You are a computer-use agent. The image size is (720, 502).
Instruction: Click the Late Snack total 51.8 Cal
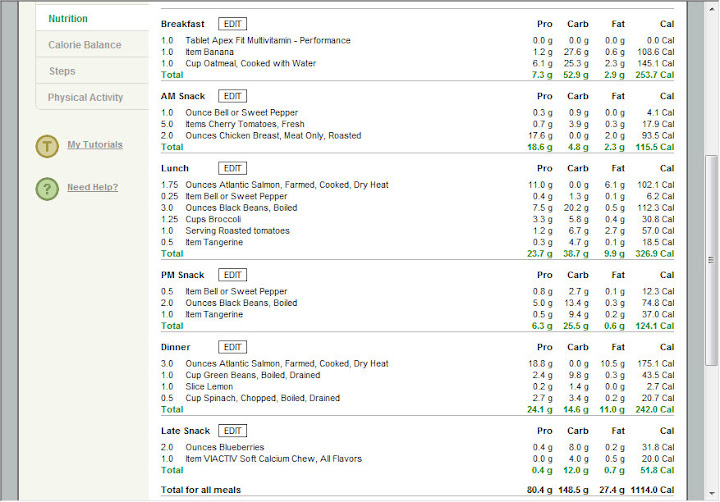657,470
